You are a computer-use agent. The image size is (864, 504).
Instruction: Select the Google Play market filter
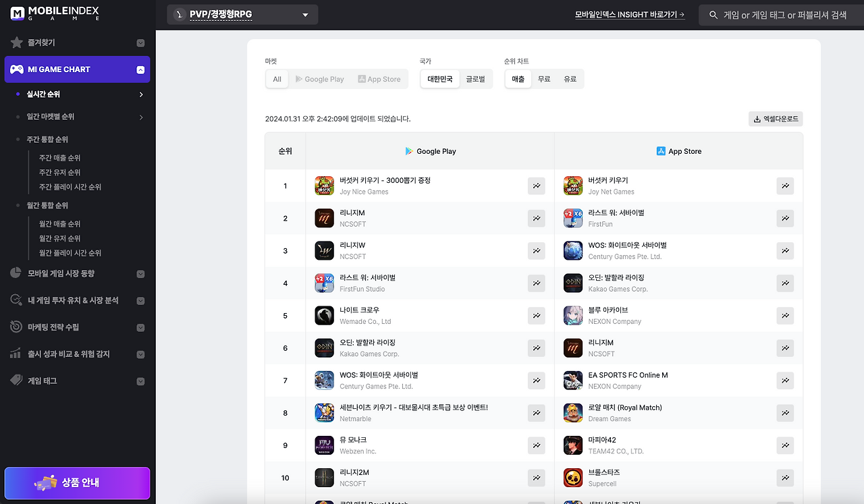[319, 79]
